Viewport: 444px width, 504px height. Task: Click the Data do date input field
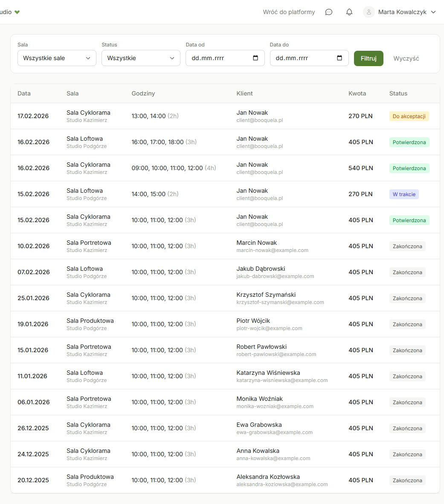coord(302,58)
